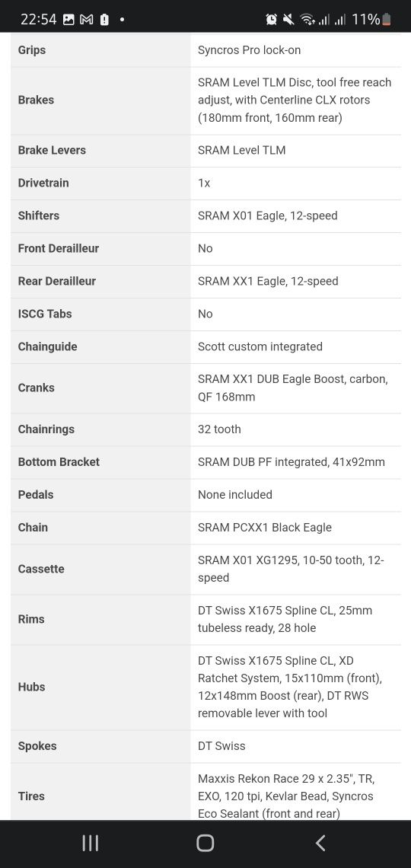Viewport: 411px width, 868px height.
Task: Tap the muted sound status icon
Action: pyautogui.click(x=288, y=19)
